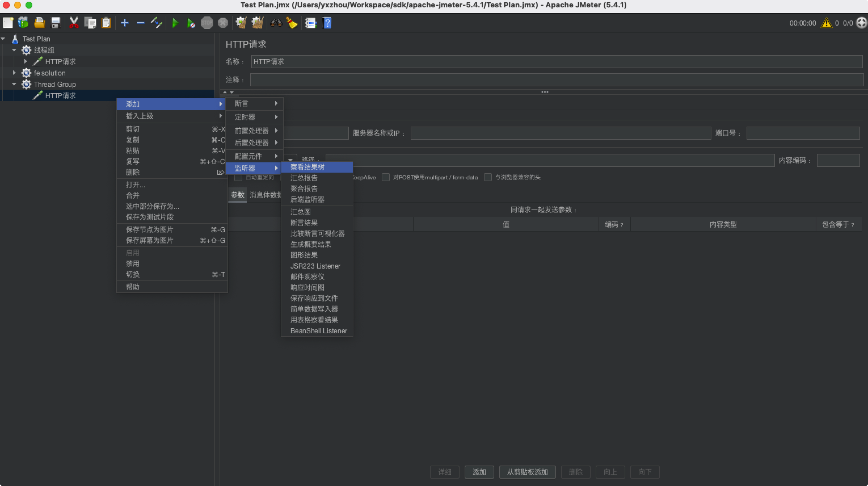Screen dimensions: 868x486
Task: Open the Function Helper list icon
Action: (x=310, y=23)
